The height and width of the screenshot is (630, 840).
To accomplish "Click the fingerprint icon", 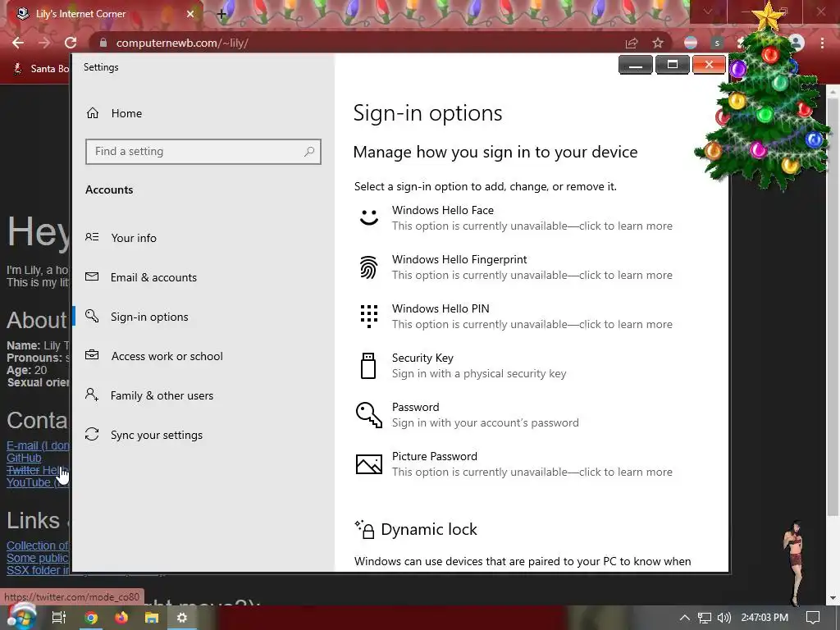I will point(368,267).
